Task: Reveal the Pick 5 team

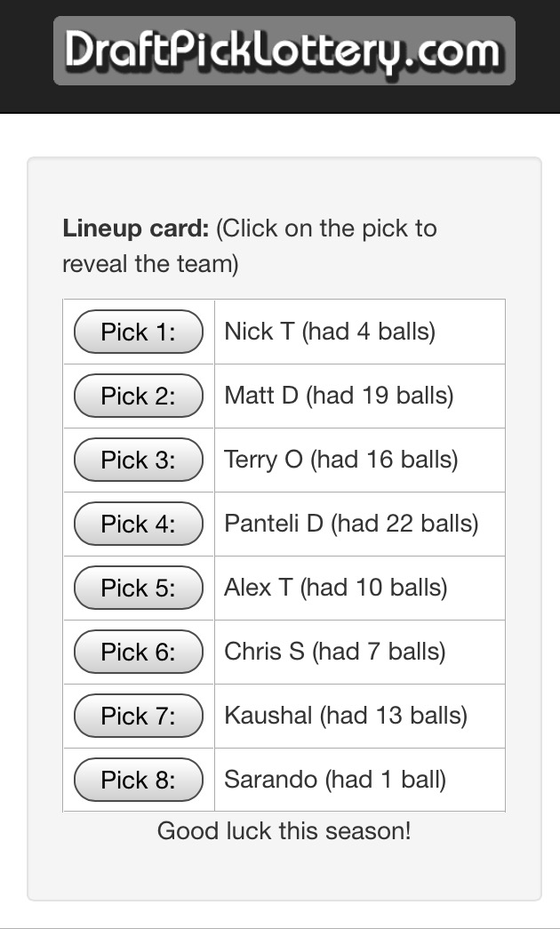Action: [x=139, y=588]
